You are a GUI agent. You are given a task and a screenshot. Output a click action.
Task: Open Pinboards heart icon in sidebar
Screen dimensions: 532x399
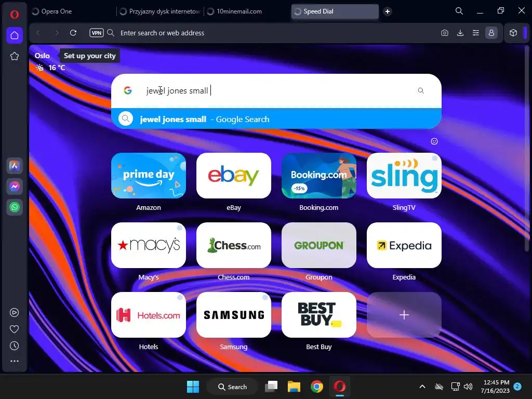14,329
